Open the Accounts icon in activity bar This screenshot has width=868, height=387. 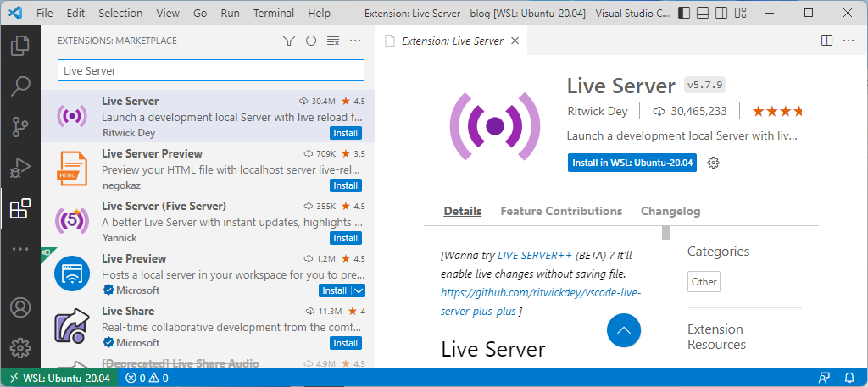click(x=20, y=308)
